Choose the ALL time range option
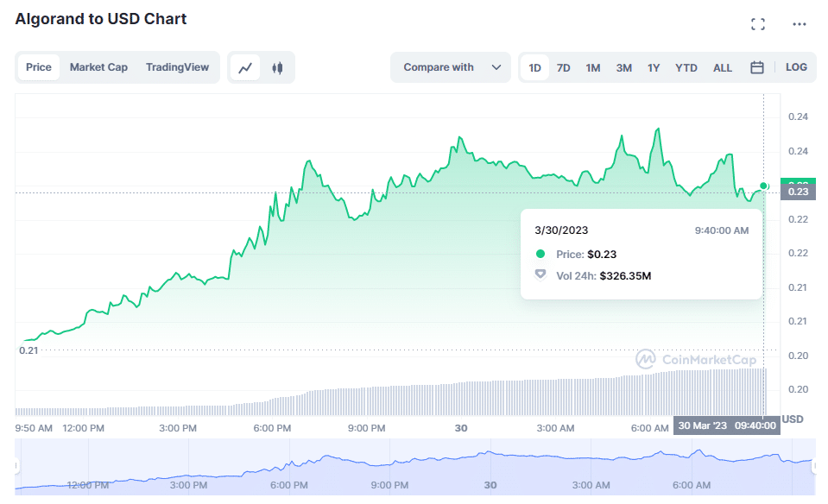Screen dimensions: 828x504 [x=723, y=67]
